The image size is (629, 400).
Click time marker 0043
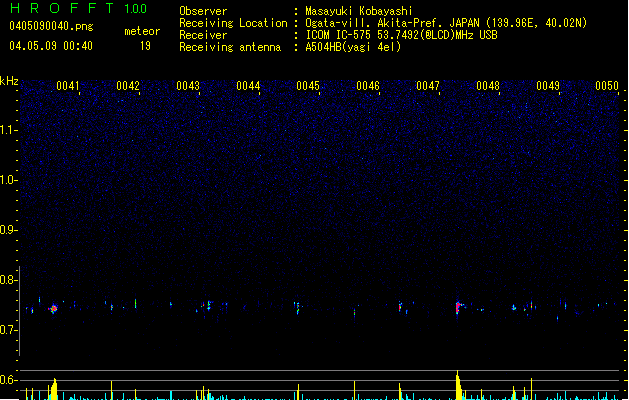188,86
